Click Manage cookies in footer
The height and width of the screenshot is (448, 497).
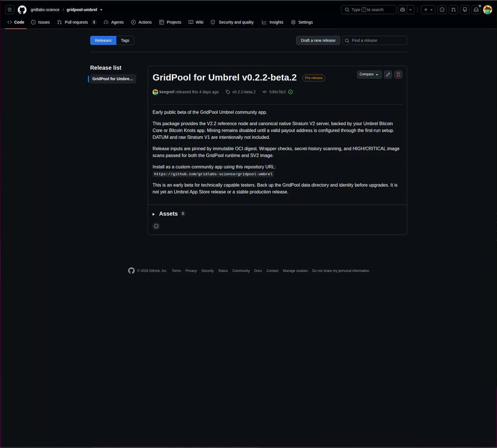tap(295, 271)
